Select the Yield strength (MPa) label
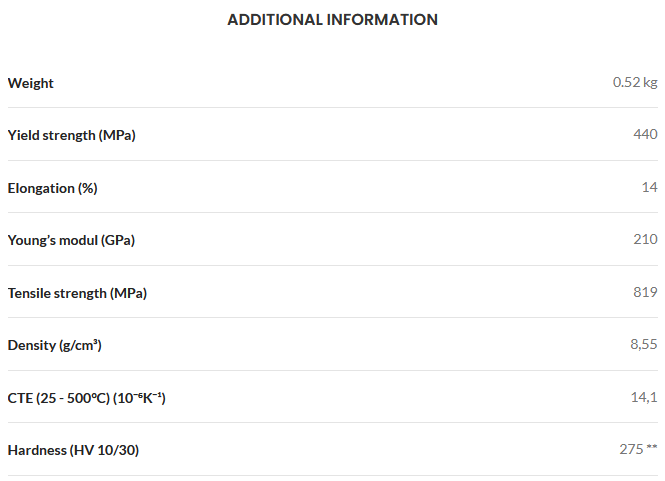 pos(72,135)
